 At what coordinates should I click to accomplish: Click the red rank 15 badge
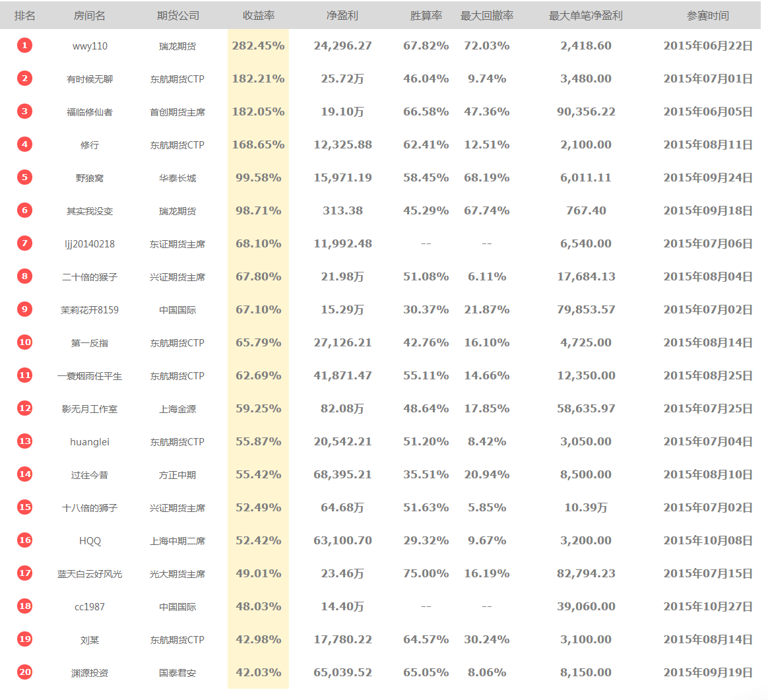[x=24, y=507]
